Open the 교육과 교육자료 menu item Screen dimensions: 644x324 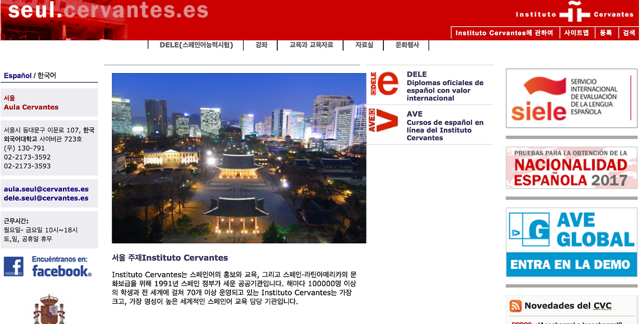[311, 45]
